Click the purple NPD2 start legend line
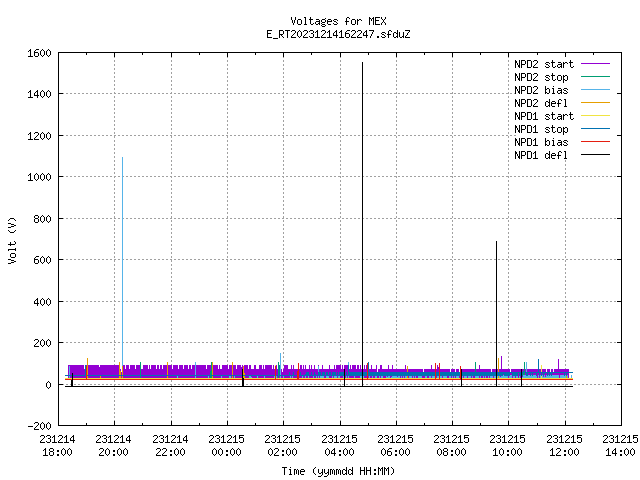Viewport: 640px width, 480px height. point(596,64)
